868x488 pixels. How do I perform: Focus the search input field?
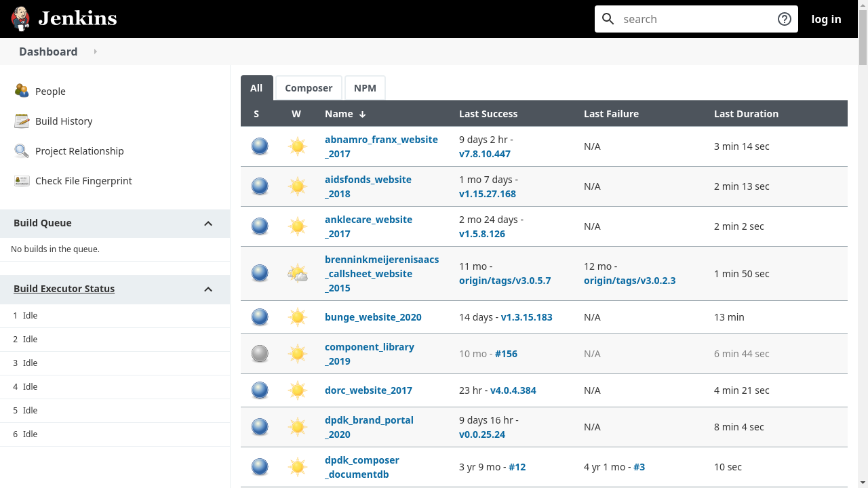pyautogui.click(x=697, y=19)
